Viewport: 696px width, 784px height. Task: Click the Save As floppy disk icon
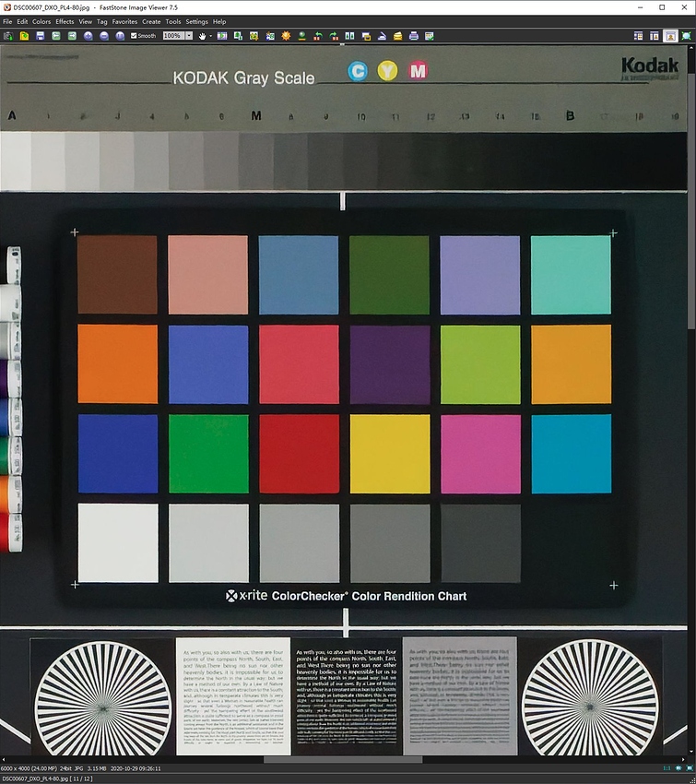pyautogui.click(x=40, y=36)
